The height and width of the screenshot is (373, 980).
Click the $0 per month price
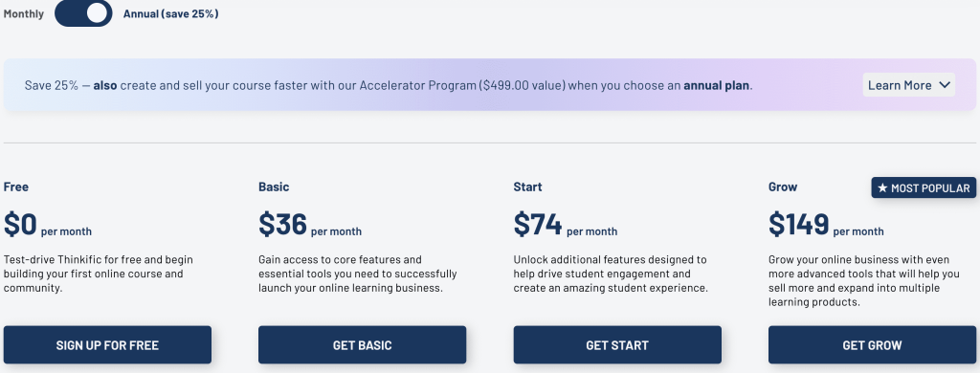[x=48, y=225]
